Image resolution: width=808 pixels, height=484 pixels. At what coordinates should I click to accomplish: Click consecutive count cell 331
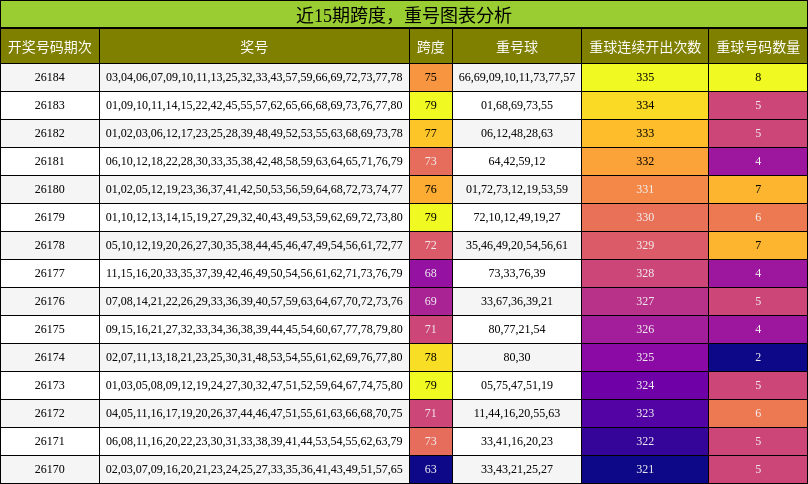(x=645, y=189)
